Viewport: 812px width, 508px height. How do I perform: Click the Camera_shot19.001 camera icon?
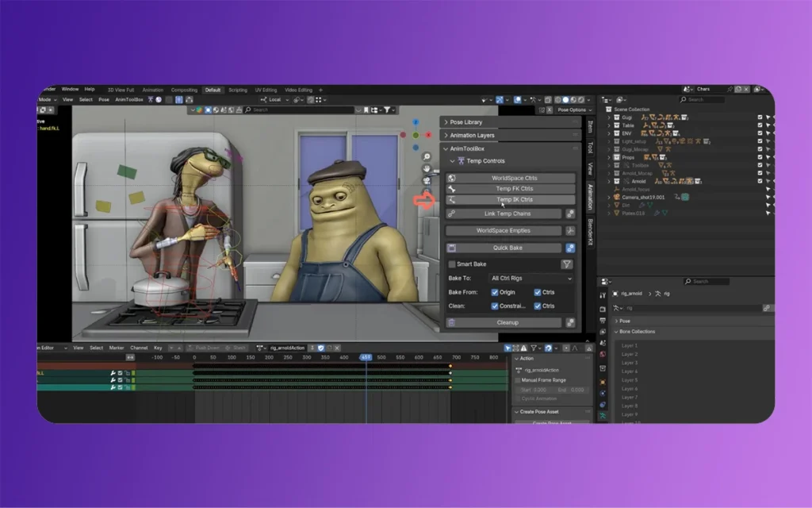point(616,197)
